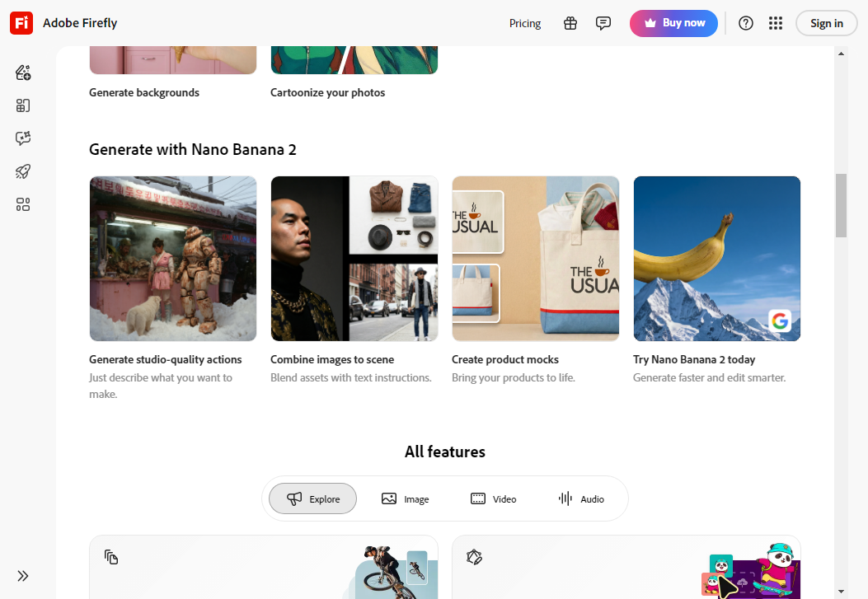Image resolution: width=868 pixels, height=599 pixels.
Task: Click the Generate backgrounds pink thumbnail
Action: coord(173,59)
